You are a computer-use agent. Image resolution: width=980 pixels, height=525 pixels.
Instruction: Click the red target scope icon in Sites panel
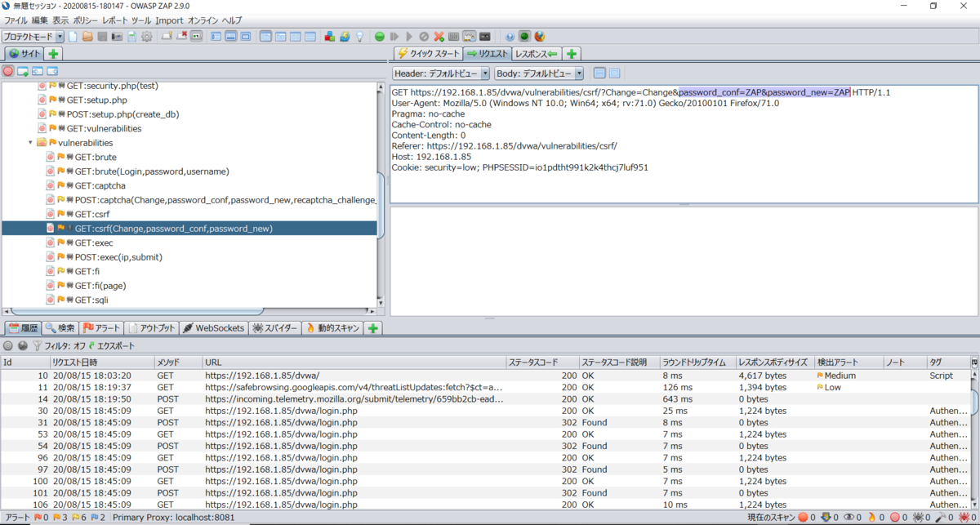tap(8, 71)
